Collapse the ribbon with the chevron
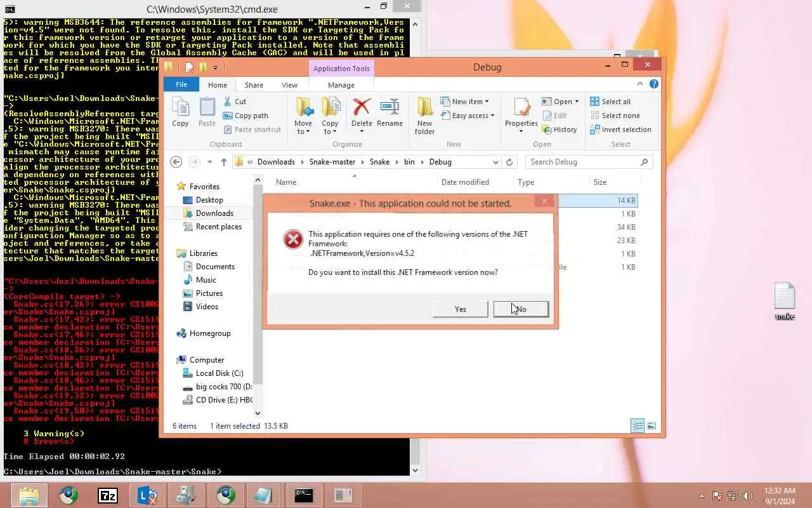This screenshot has width=812, height=508. 640,84
